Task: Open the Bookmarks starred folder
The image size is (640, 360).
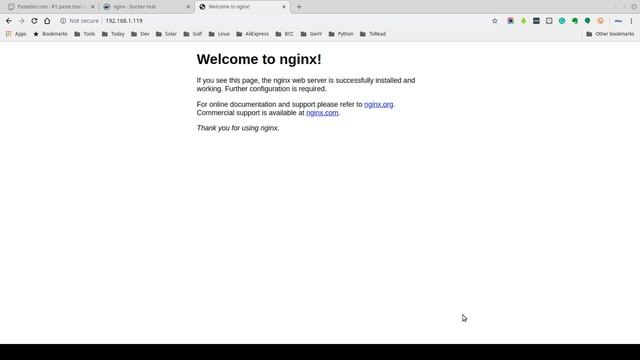Action: point(50,34)
